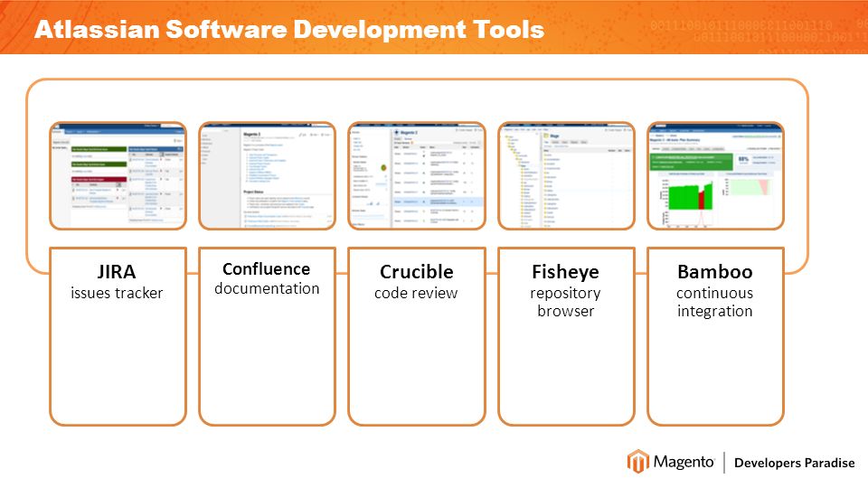Click the 'JIRA' heading

117,272
